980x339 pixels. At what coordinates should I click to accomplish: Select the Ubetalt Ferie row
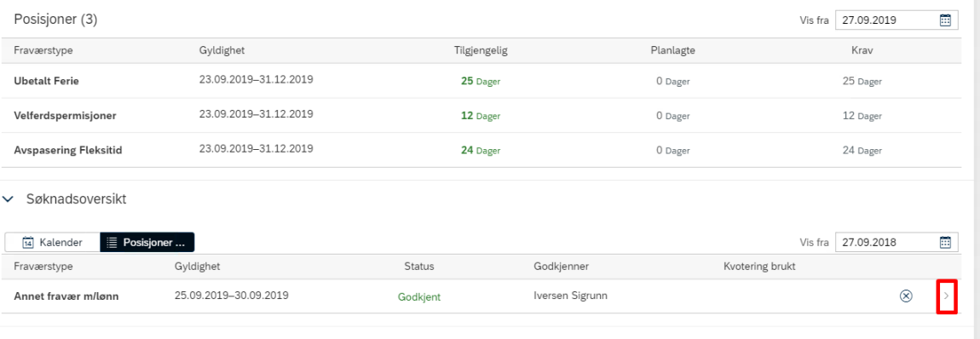tap(481, 81)
